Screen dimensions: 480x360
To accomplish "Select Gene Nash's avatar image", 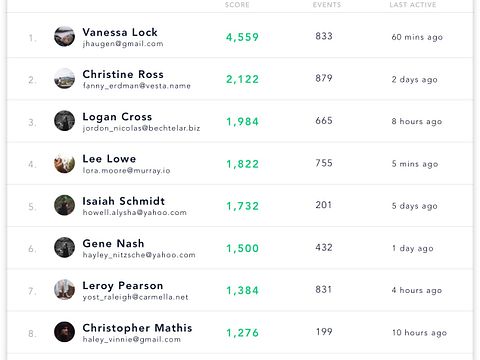I will tap(64, 247).
